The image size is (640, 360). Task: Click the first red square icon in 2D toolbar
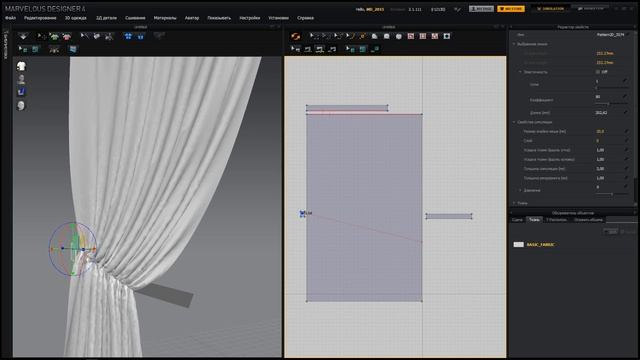pyautogui.click(x=411, y=36)
